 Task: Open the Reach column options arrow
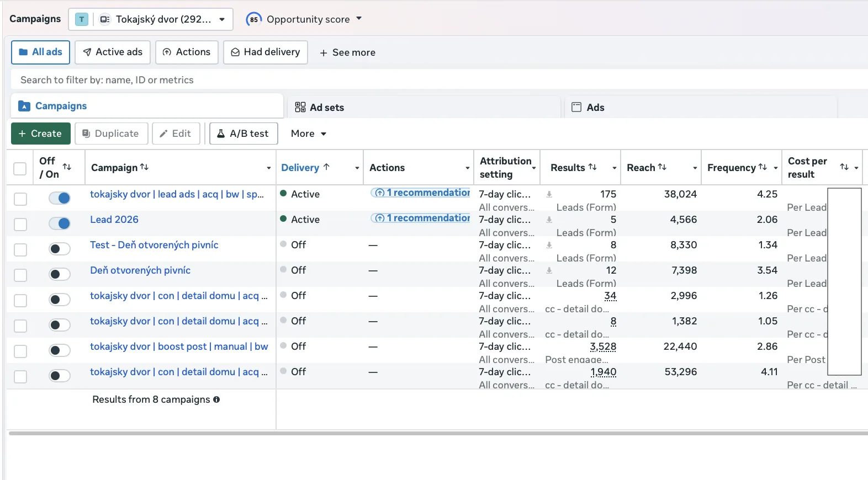(x=695, y=168)
